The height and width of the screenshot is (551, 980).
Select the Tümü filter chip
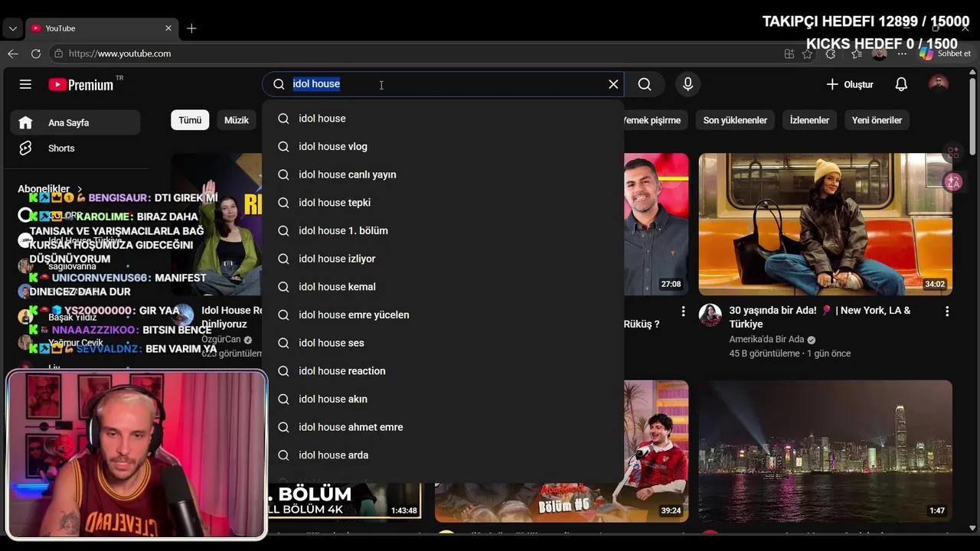190,120
